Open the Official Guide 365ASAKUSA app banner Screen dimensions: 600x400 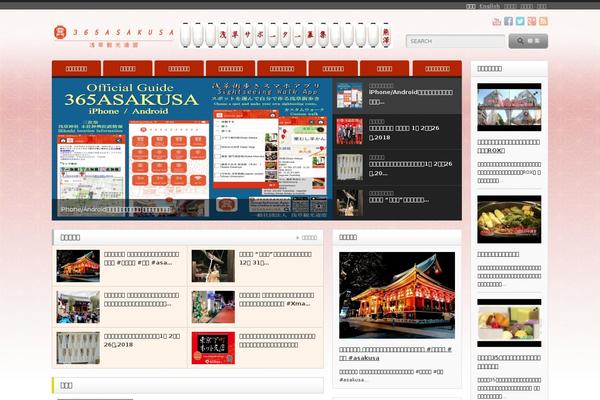[x=192, y=148]
